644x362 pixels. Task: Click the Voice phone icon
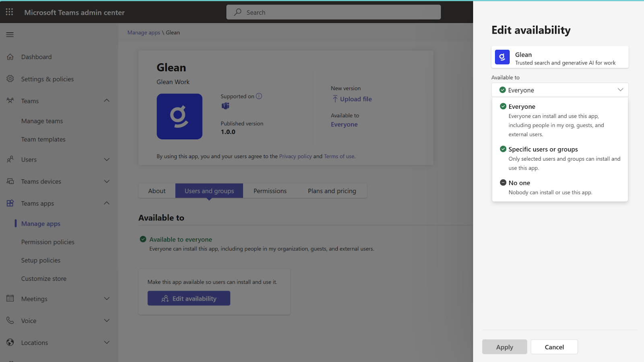(x=10, y=321)
